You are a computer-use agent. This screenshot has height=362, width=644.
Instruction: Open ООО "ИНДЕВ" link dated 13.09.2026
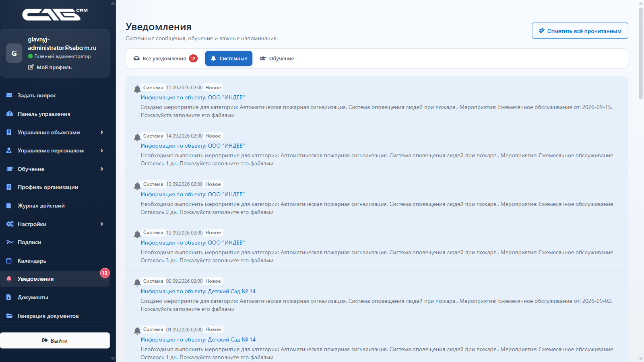point(192,194)
